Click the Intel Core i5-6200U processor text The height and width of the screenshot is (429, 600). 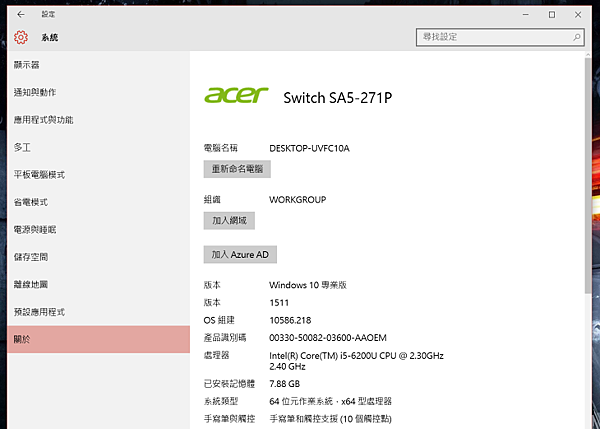pos(356,361)
